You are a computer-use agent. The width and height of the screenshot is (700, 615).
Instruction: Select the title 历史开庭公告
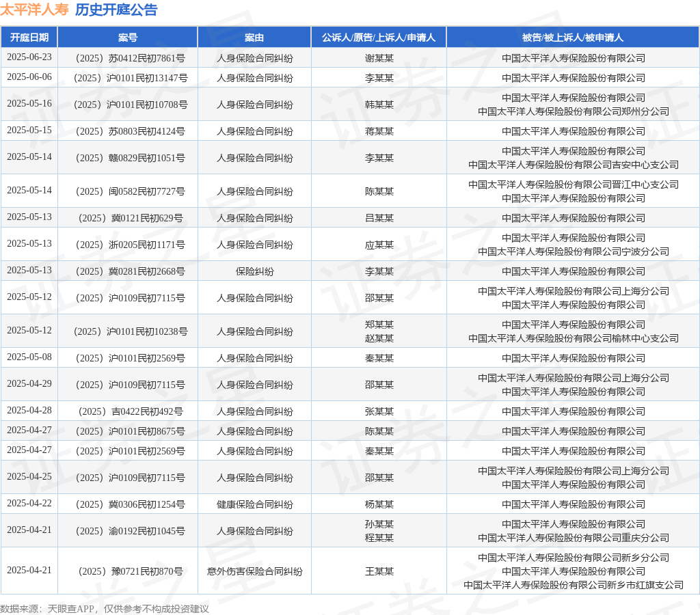tap(116, 10)
